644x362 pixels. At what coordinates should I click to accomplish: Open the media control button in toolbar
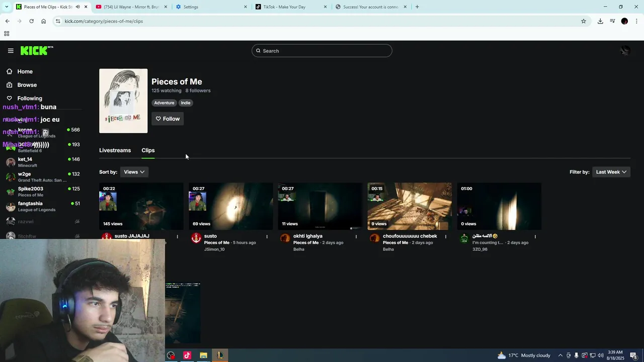pos(612,21)
